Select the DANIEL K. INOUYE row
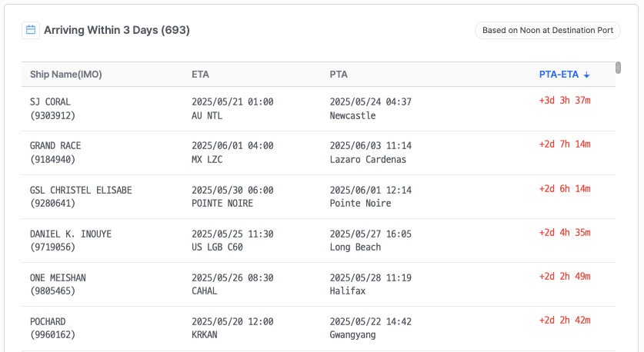The height and width of the screenshot is (352, 644). tap(319, 241)
